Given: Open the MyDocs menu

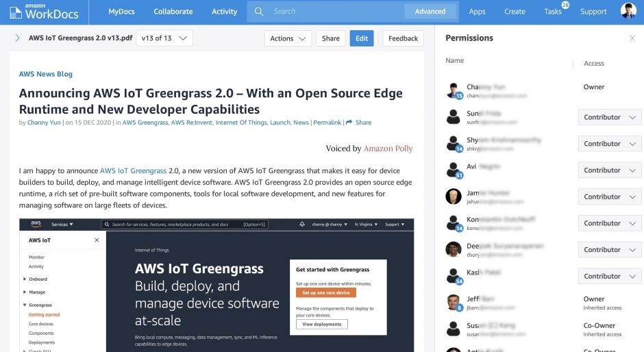Looking at the screenshot, I should click(121, 12).
